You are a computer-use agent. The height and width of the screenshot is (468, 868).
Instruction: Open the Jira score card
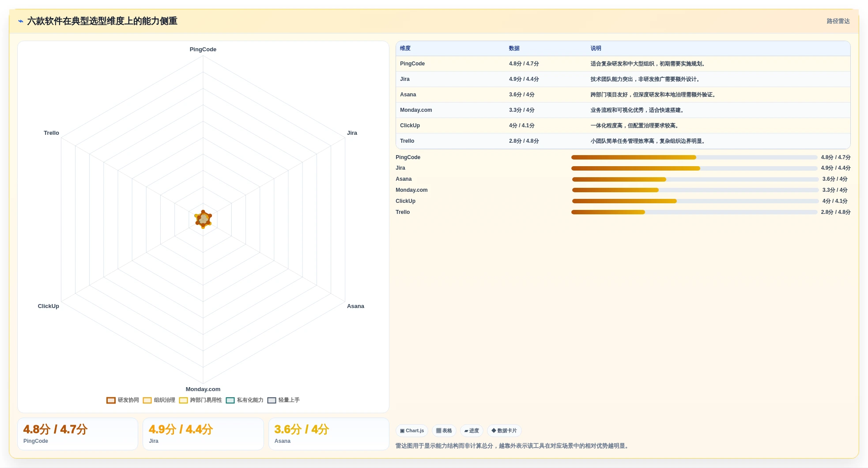203,434
